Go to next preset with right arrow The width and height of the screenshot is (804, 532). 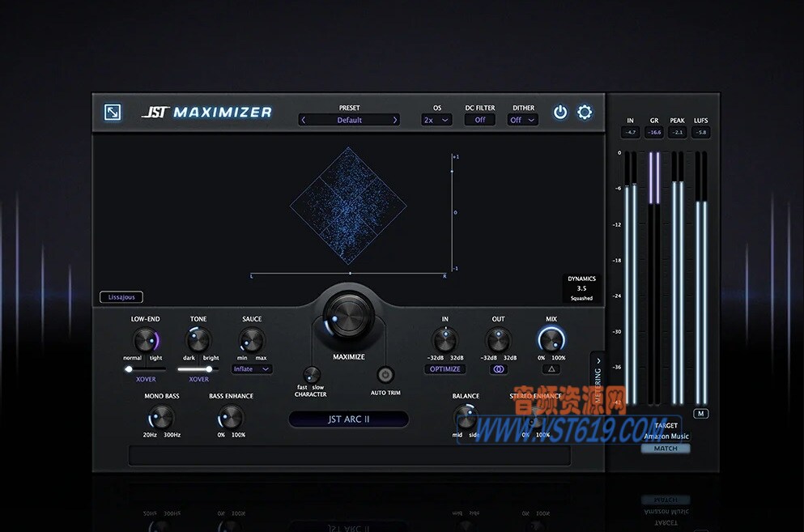point(394,119)
